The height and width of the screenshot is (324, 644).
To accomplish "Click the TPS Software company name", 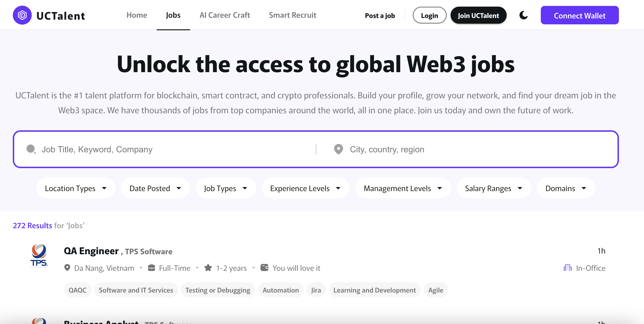I will pos(148,252).
